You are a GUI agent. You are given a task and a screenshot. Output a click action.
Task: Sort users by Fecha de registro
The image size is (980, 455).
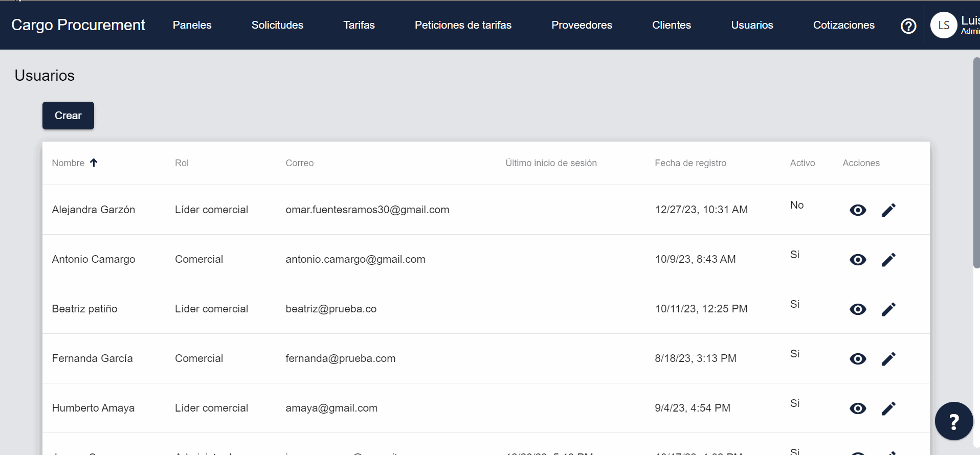click(690, 163)
